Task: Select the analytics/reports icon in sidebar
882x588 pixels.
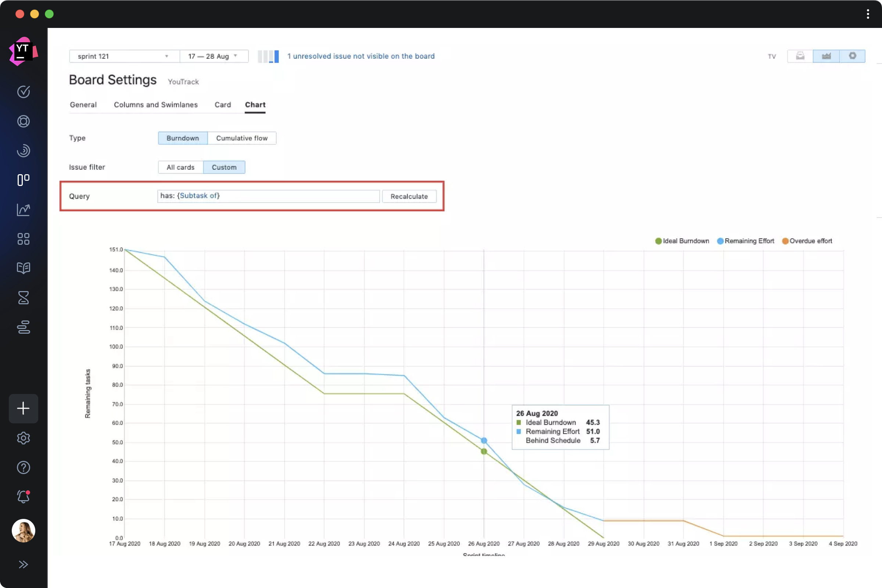Action: click(24, 210)
